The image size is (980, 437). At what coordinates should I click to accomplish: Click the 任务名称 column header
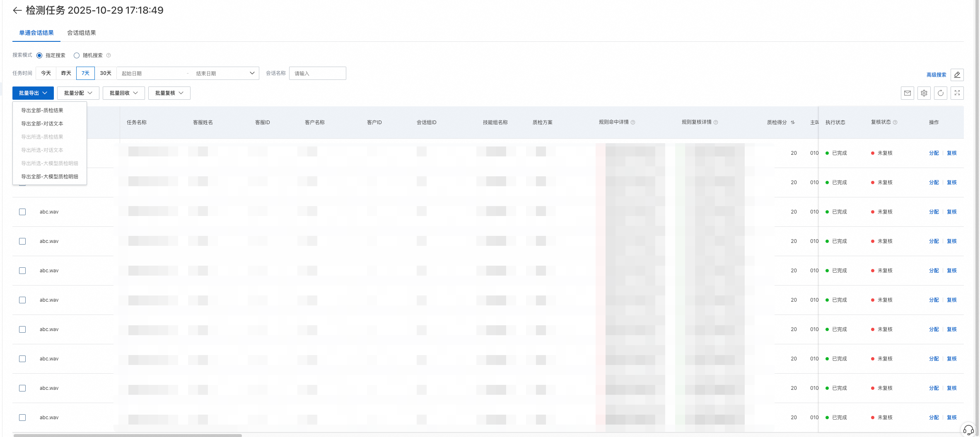(x=137, y=122)
